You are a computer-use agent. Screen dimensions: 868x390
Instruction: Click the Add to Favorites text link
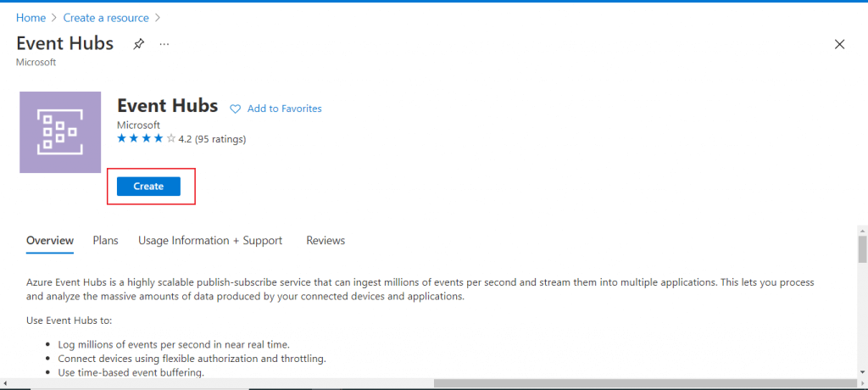point(284,109)
